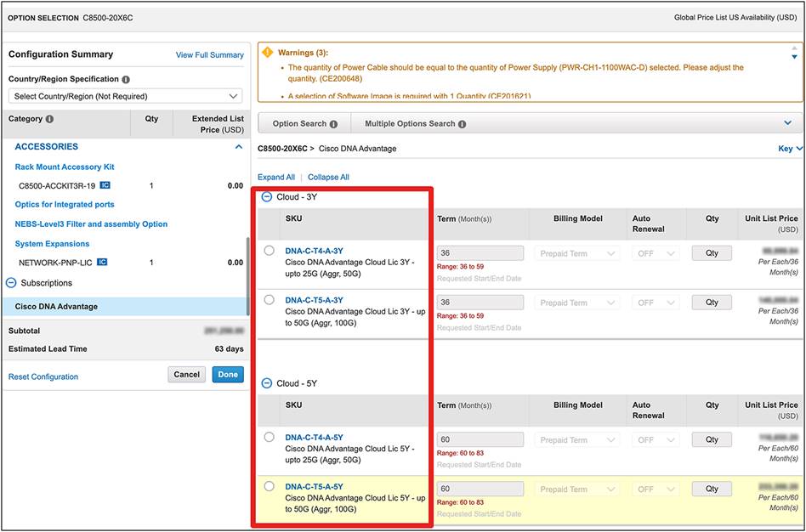Screen dimensions: 806x532
Task: Click the Term field for DNA-C-T5-A-5Y
Action: 480,489
